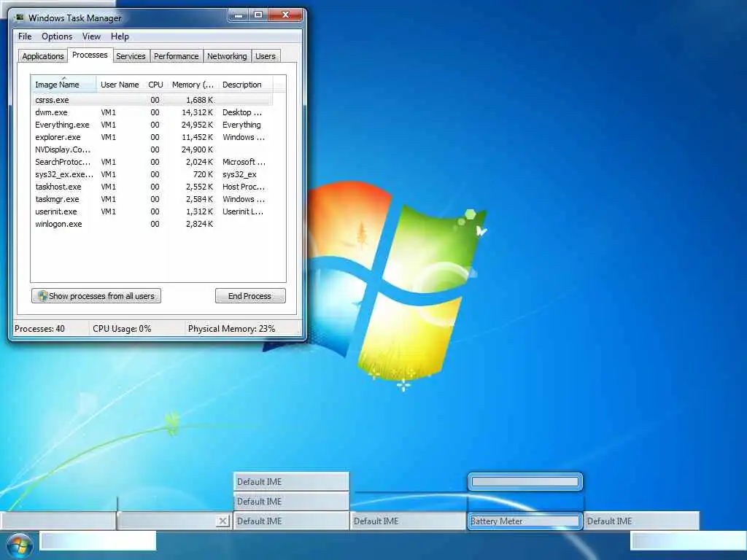
Task: Click the Userinit L... description cell
Action: pos(243,211)
